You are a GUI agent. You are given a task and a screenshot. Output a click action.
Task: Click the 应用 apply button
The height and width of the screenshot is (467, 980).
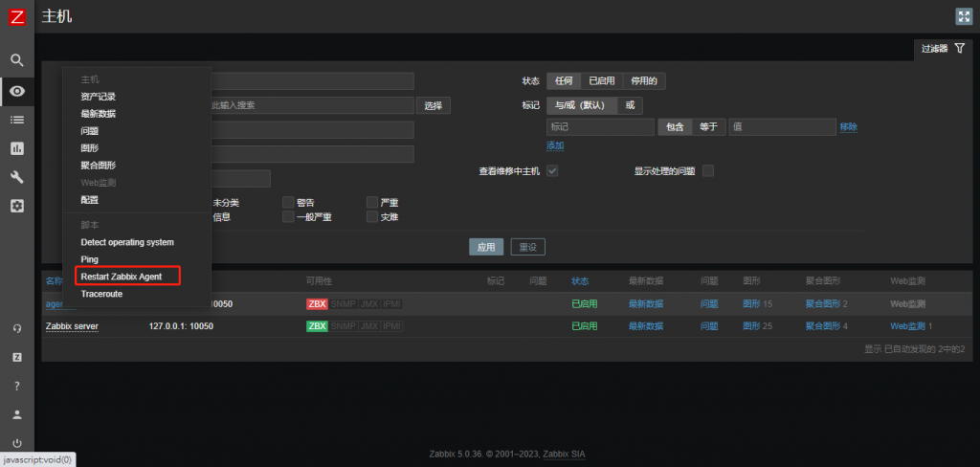tap(486, 247)
